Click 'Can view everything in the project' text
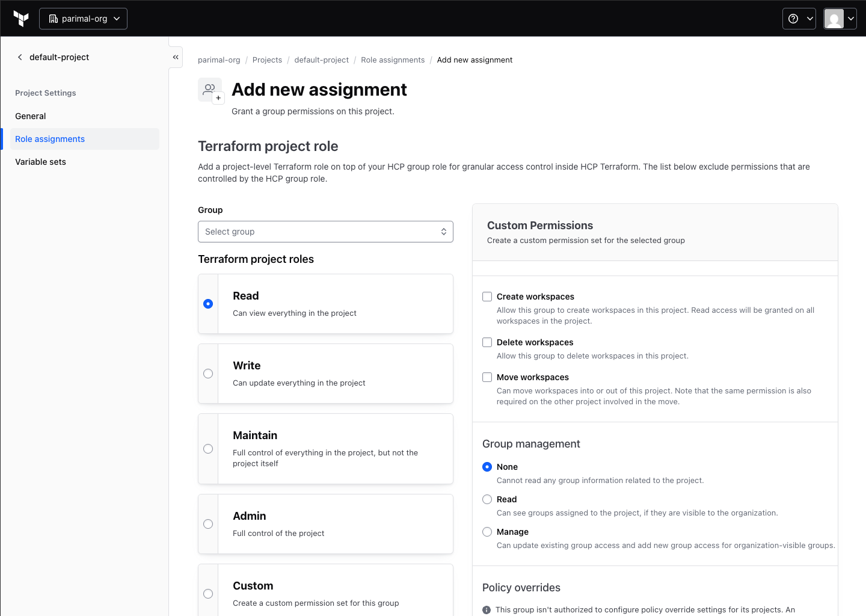 coord(295,313)
